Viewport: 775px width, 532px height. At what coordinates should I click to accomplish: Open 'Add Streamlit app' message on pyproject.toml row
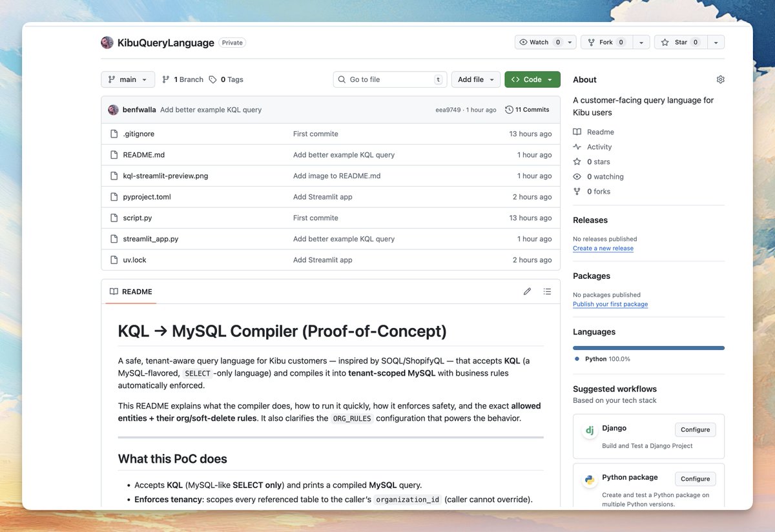click(323, 197)
